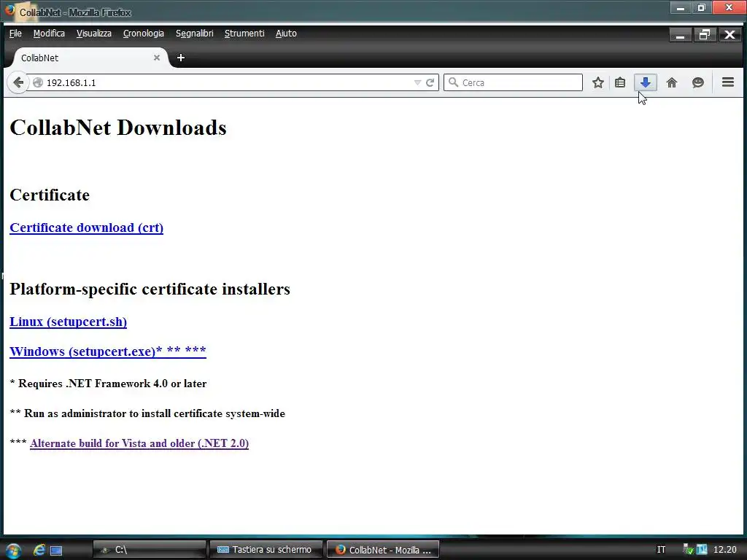Open the Strumenti menu
This screenshot has height=560, width=747.
coord(244,34)
